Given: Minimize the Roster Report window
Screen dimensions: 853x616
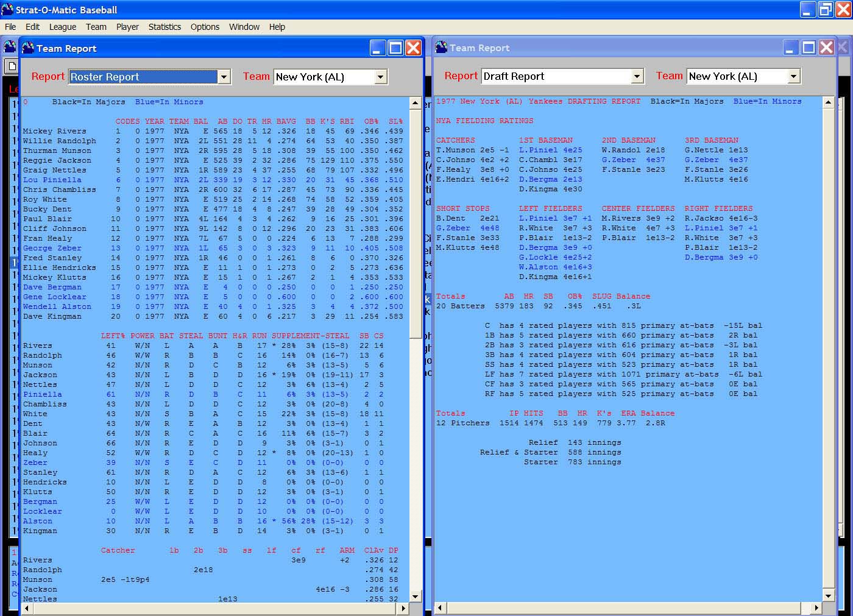Looking at the screenshot, I should [x=378, y=48].
